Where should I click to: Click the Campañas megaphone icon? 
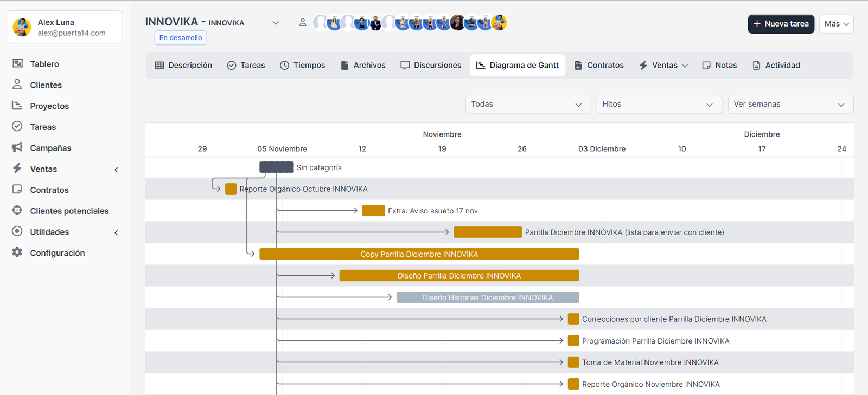coord(17,147)
